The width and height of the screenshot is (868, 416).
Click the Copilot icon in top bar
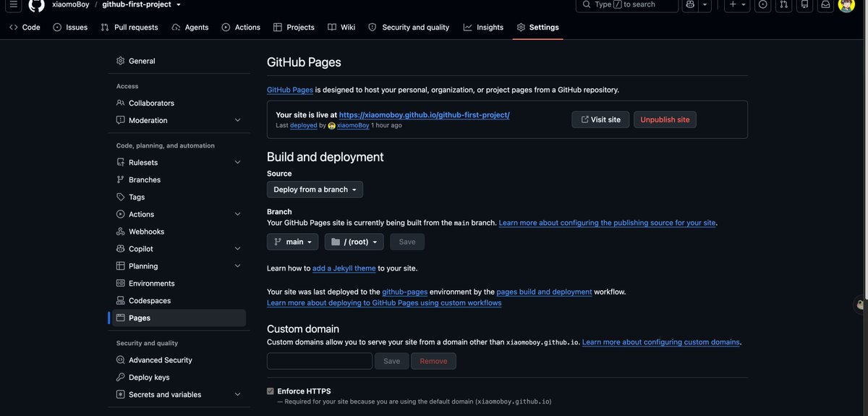(x=690, y=4)
